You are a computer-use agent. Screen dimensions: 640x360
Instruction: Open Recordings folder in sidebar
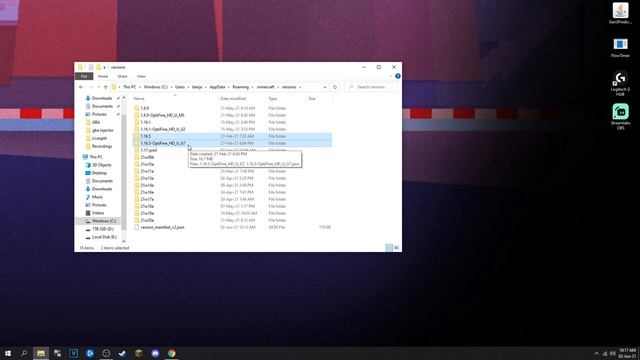tap(102, 146)
